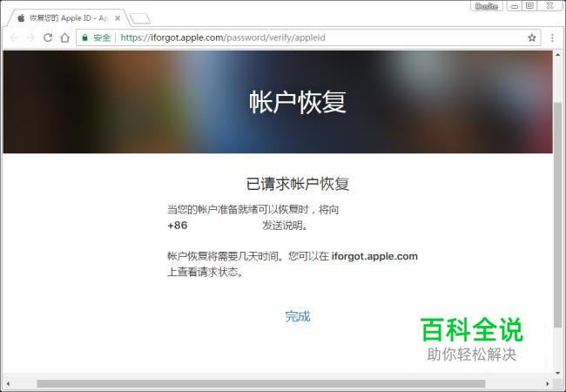Click the 帐户恢复 banner title
This screenshot has width=566, height=392.
(298, 102)
